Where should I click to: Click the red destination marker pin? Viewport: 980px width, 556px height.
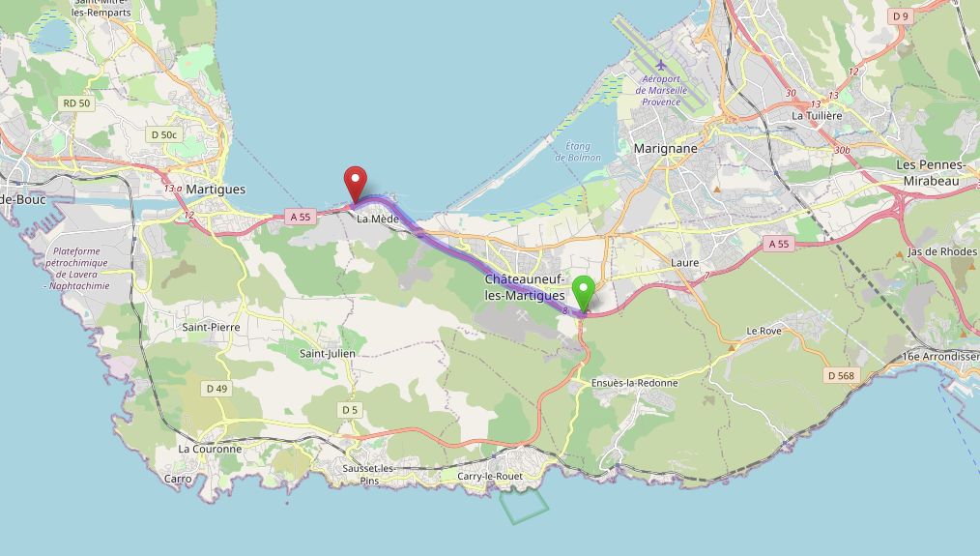click(355, 183)
